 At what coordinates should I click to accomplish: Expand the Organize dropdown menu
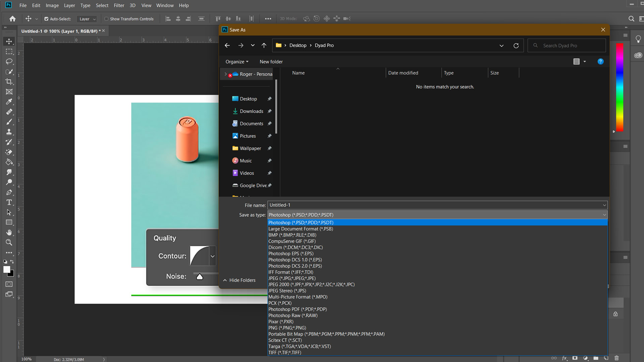tap(237, 62)
